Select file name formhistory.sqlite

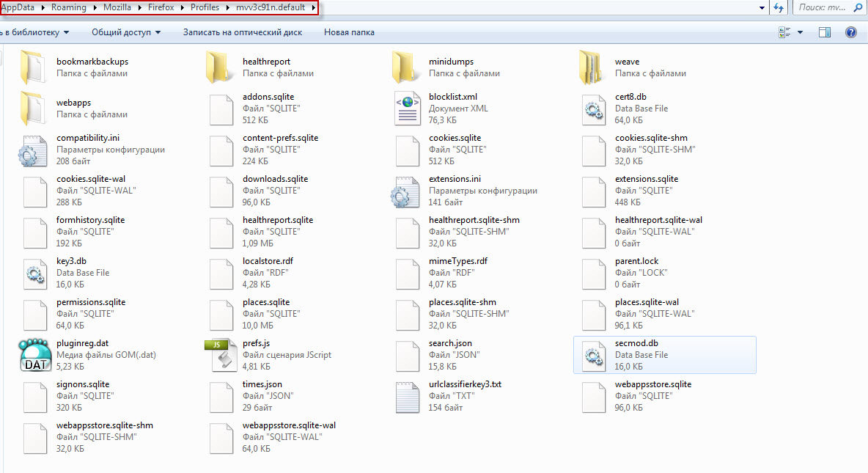[91, 220]
